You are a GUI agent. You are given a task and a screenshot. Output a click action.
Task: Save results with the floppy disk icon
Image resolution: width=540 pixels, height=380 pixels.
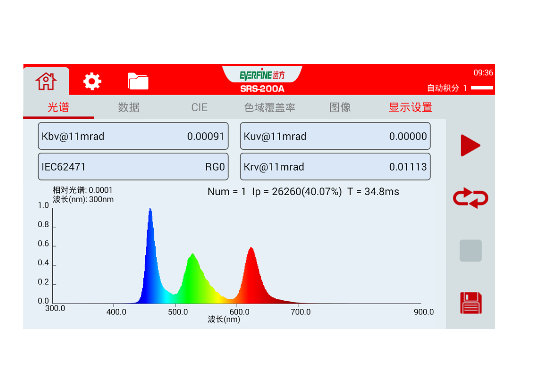click(x=471, y=303)
